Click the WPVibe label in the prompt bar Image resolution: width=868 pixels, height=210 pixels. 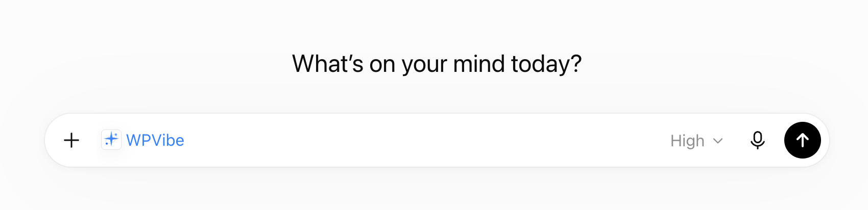point(155,140)
